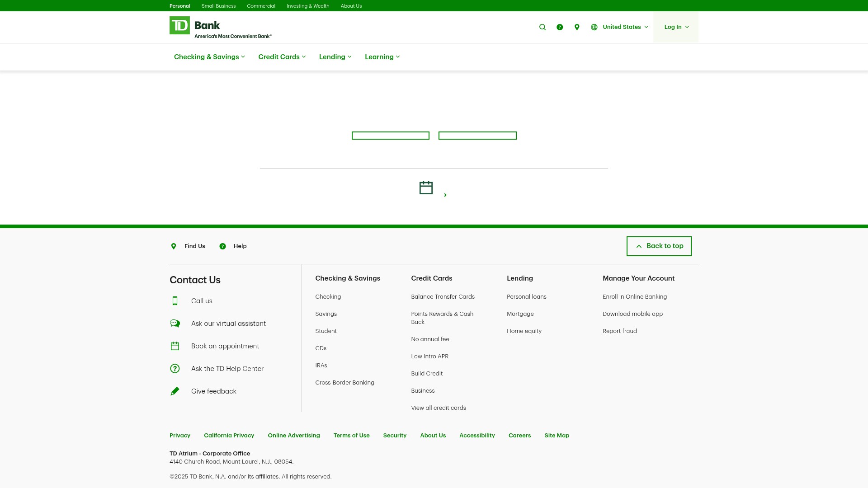Open Home equity link
Screen dimensions: 868x488
tap(524, 331)
